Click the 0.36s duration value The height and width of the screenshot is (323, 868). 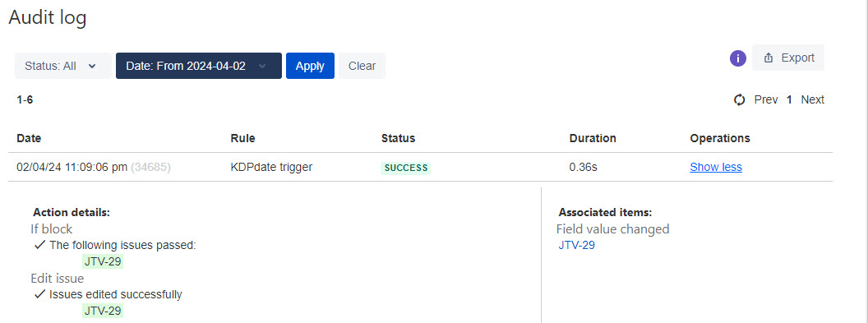click(x=584, y=167)
